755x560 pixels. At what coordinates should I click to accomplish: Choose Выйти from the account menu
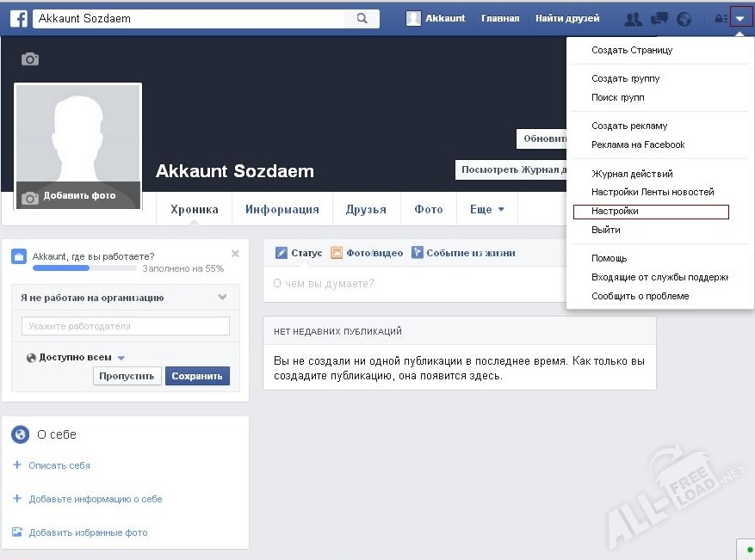606,231
